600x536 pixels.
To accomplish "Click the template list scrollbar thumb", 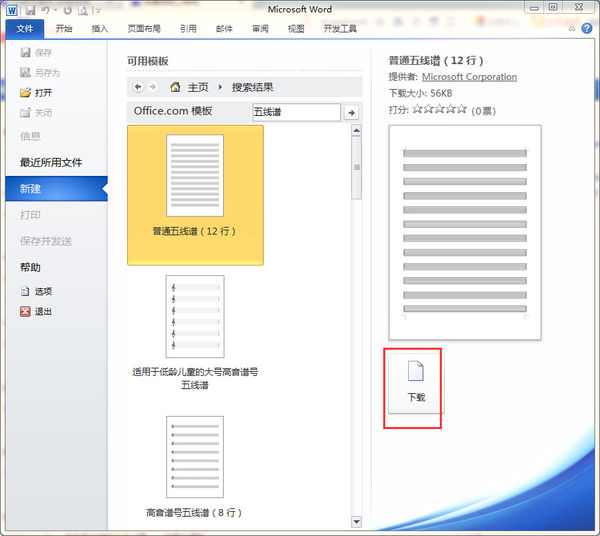I will (x=356, y=168).
